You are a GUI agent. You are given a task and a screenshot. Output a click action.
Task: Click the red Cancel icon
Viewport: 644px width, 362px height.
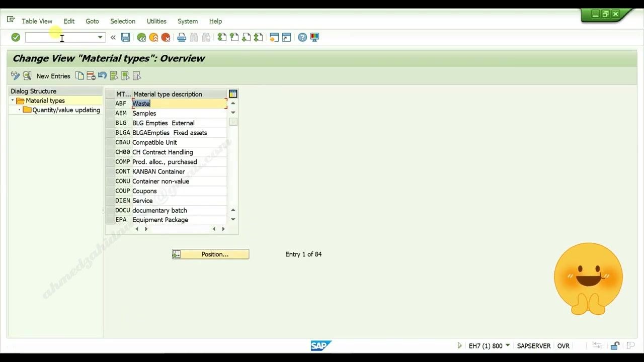166,37
